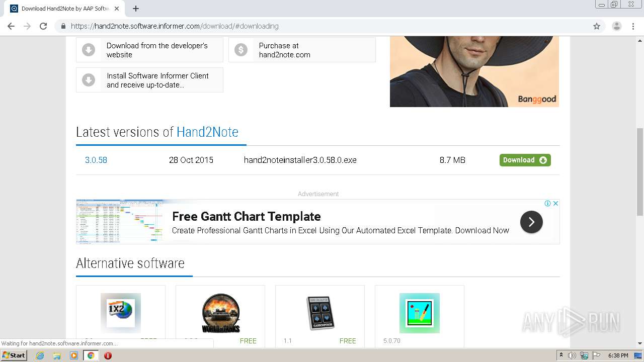Viewport: 644px width, 362px height.
Task: Click the ad's round arrow button
Action: (531, 222)
